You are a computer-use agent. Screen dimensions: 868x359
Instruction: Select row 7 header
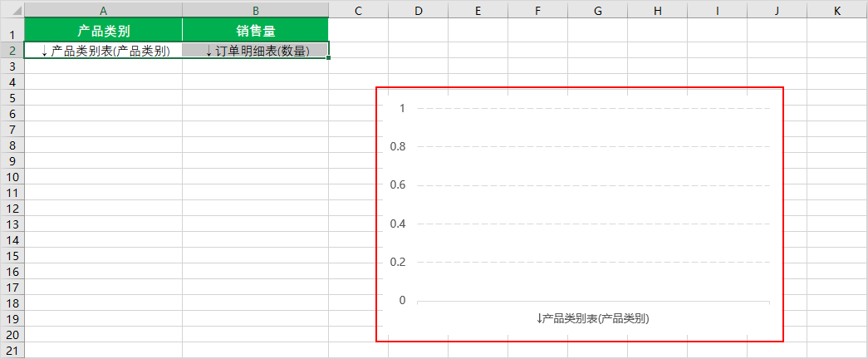click(x=12, y=130)
